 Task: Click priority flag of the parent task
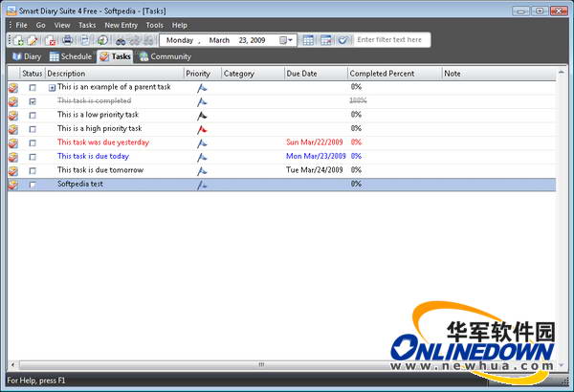coord(202,88)
